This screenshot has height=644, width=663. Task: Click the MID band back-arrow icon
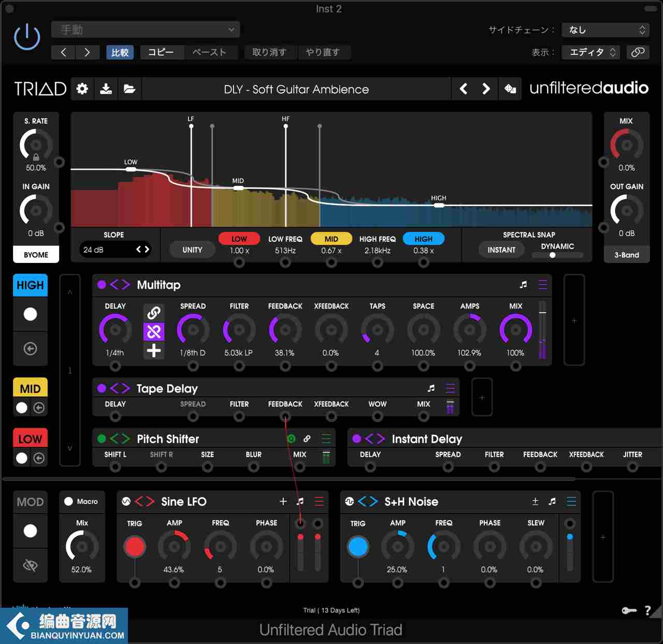39,408
